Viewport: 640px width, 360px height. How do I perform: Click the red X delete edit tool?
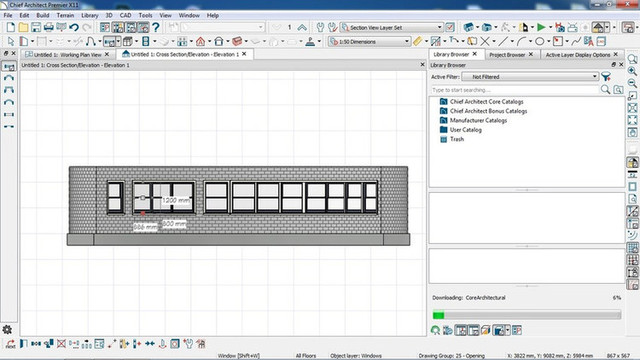(x=61, y=344)
